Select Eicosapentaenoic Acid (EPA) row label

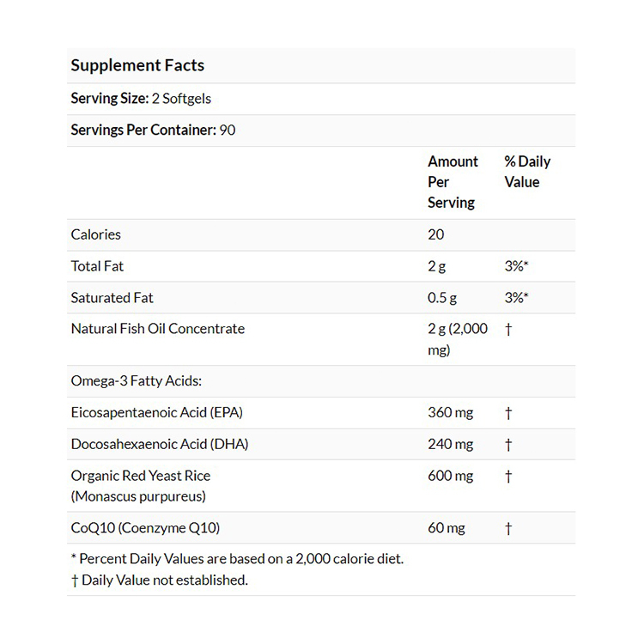(x=157, y=413)
